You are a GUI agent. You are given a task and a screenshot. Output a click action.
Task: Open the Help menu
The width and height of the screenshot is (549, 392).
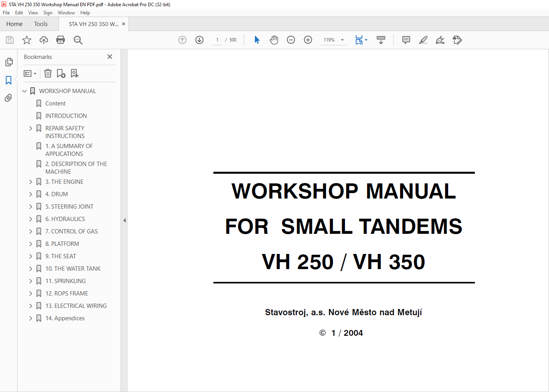click(x=85, y=13)
